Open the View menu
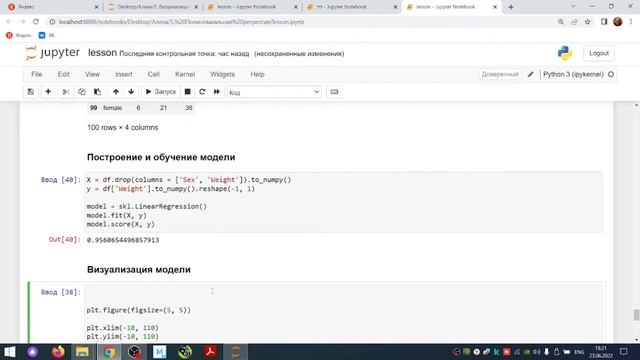640x360 pixels. (92, 74)
